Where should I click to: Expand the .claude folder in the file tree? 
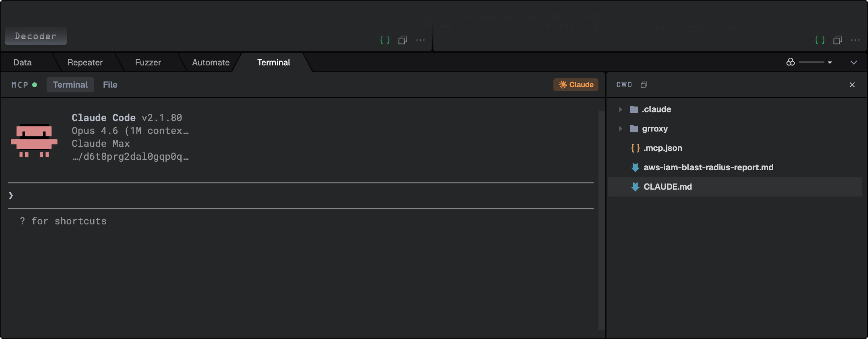click(620, 109)
